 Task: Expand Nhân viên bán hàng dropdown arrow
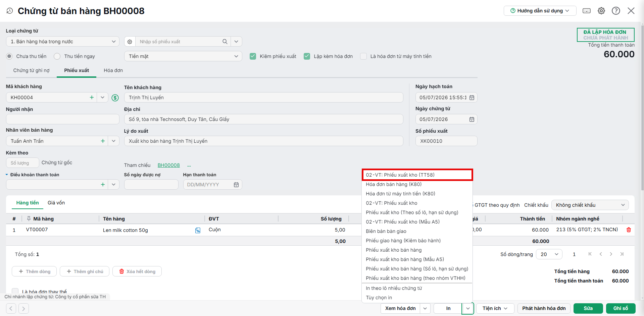coord(113,141)
